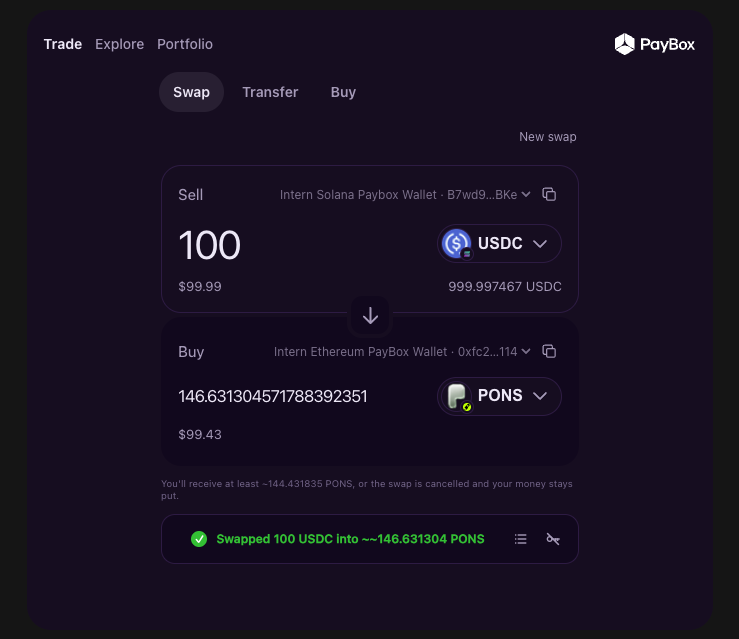
Task: Click the Buy label in the buy panel
Action: [x=191, y=352]
